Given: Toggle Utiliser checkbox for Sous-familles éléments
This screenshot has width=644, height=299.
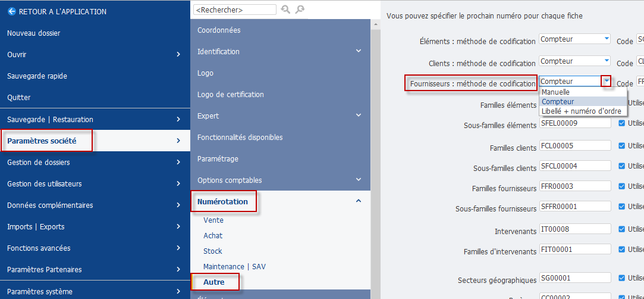Looking at the screenshot, I should [x=622, y=123].
